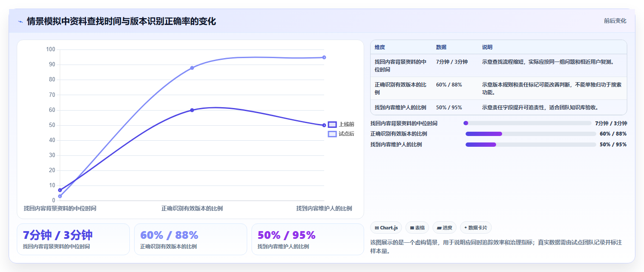
Task: Click y-axis value 100
Action: tap(51, 49)
